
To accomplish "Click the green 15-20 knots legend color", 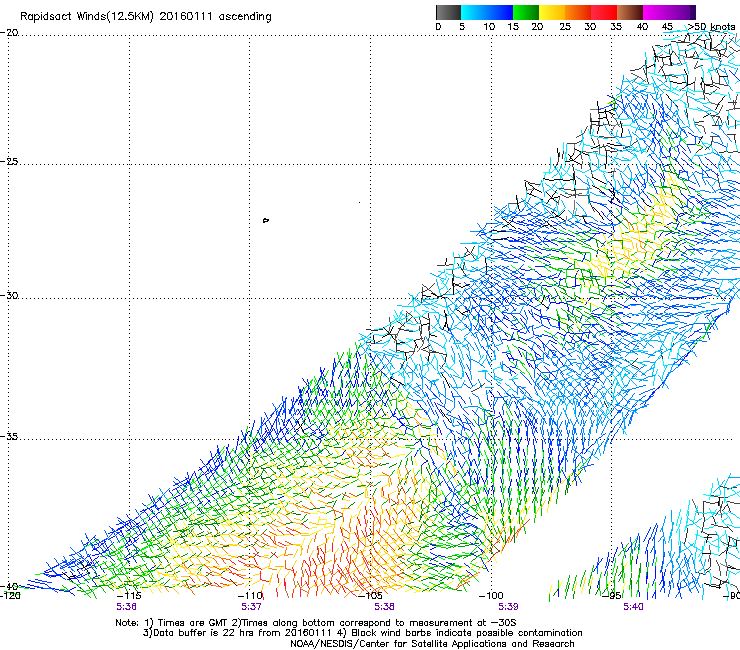I will 526,12.
